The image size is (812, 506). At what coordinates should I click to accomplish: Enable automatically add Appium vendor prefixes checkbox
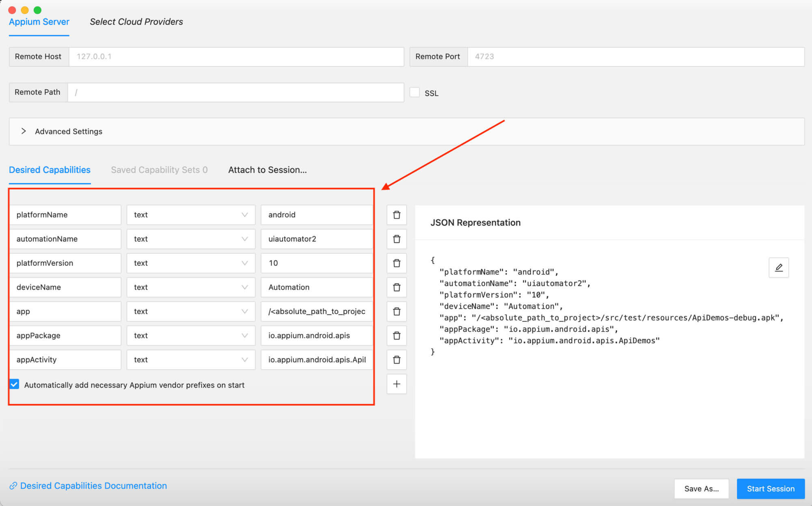point(15,385)
